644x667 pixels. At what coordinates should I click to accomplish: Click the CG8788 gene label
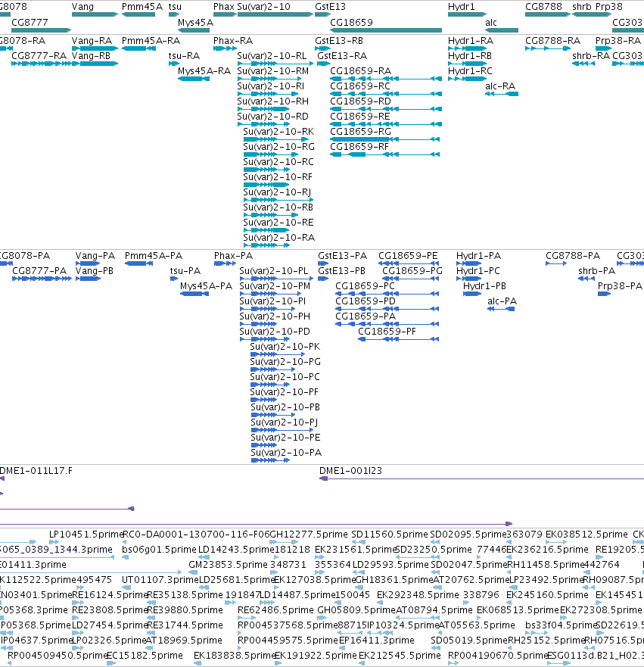point(543,6)
